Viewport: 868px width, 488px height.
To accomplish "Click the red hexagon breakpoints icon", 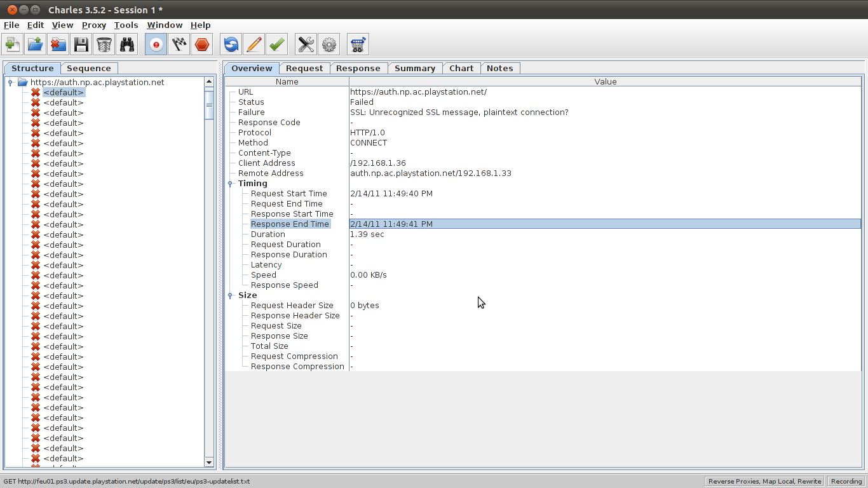I will coord(202,44).
